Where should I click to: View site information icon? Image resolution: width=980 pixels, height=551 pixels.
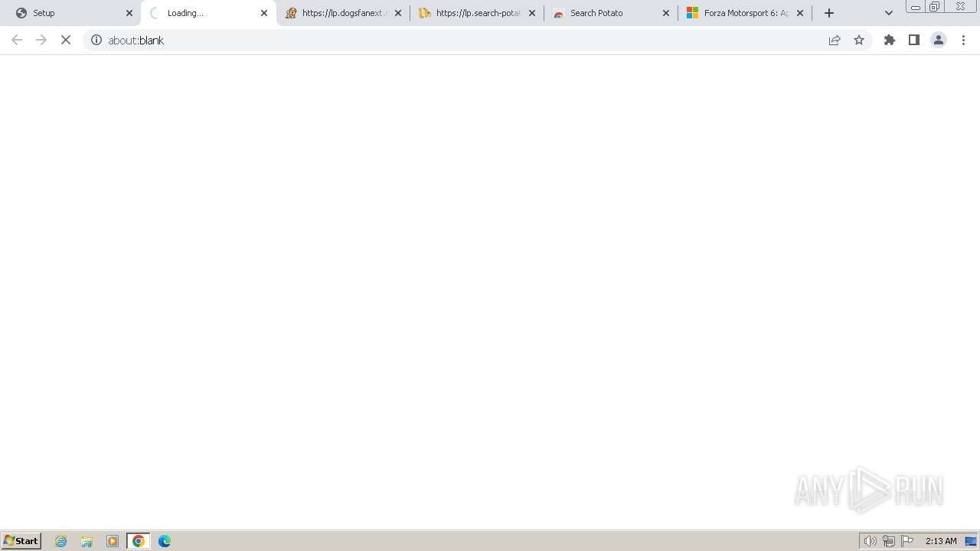tap(96, 40)
